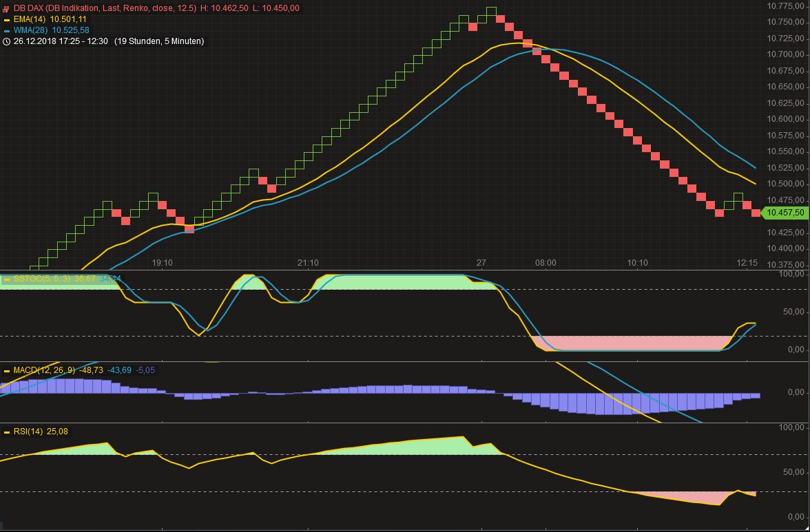Click the 100,00 scale label in the RSI panel
810x532 pixels.
point(793,428)
